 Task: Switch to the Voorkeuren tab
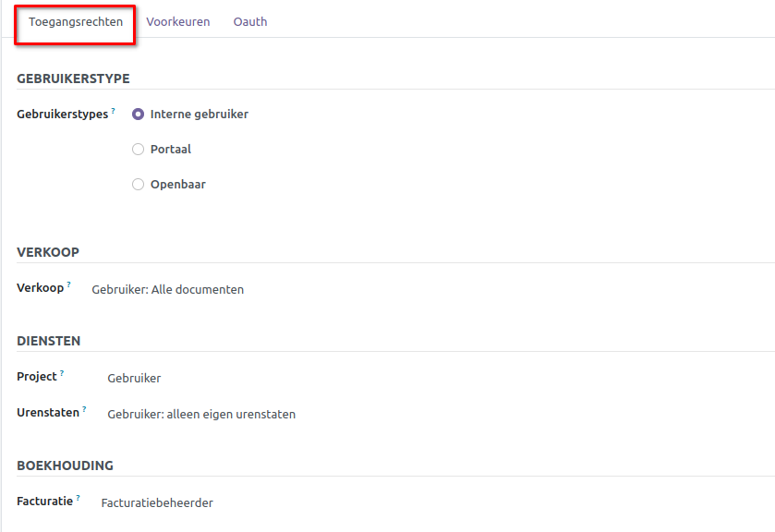click(177, 22)
